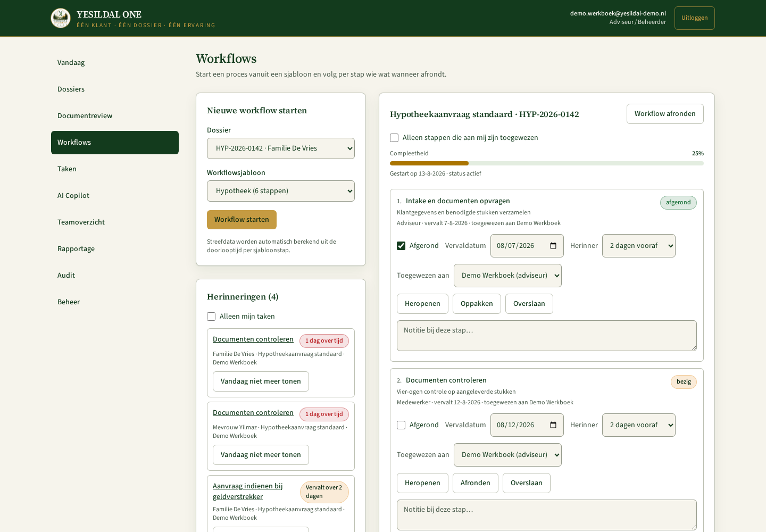The height and width of the screenshot is (532, 766).
Task: Open the Workflowsjabloon dropdown
Action: (281, 191)
